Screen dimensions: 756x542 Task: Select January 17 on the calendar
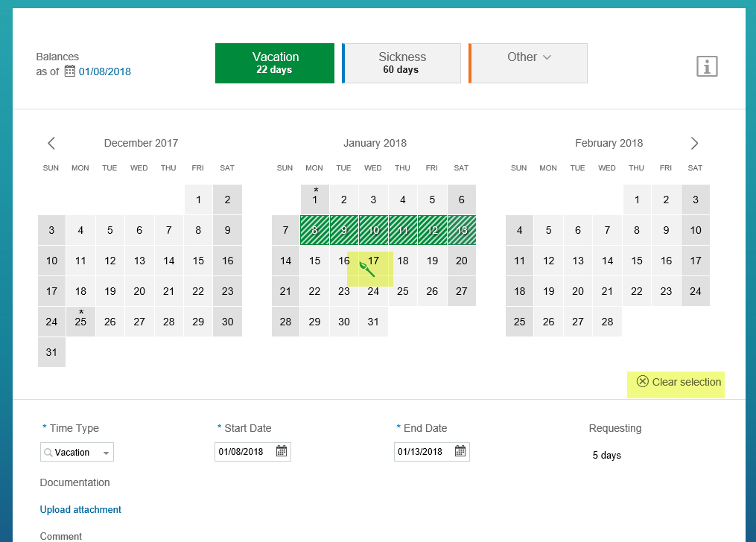click(x=373, y=261)
